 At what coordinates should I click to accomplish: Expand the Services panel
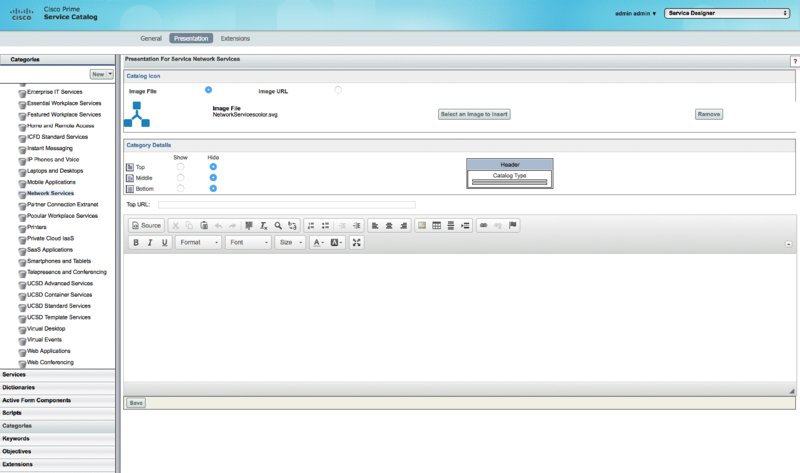[x=58, y=375]
